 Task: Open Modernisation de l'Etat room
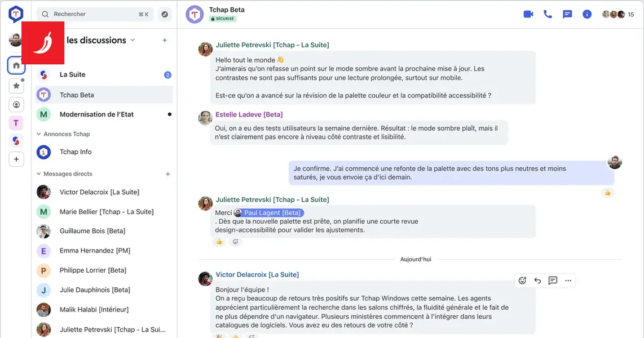point(104,114)
